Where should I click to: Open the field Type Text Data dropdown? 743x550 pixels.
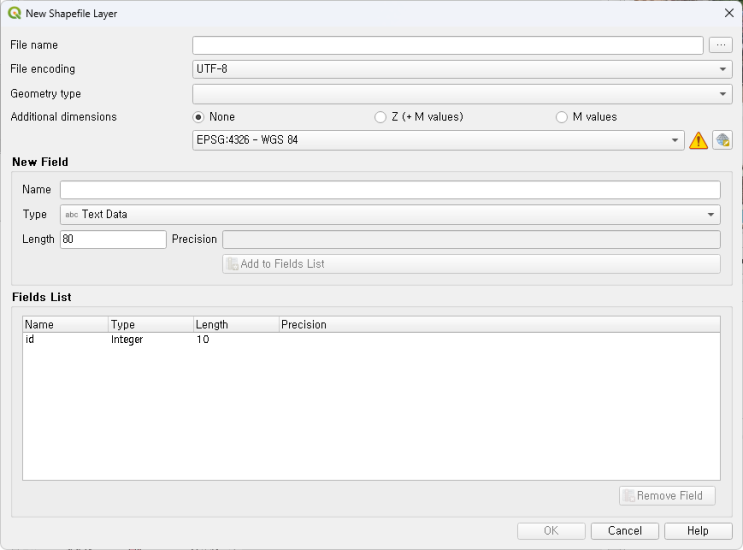390,214
